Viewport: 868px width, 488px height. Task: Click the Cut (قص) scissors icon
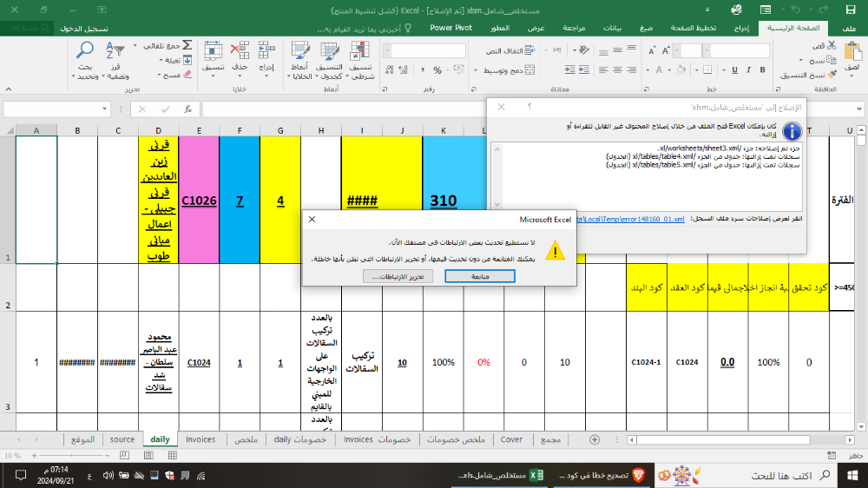[x=832, y=46]
